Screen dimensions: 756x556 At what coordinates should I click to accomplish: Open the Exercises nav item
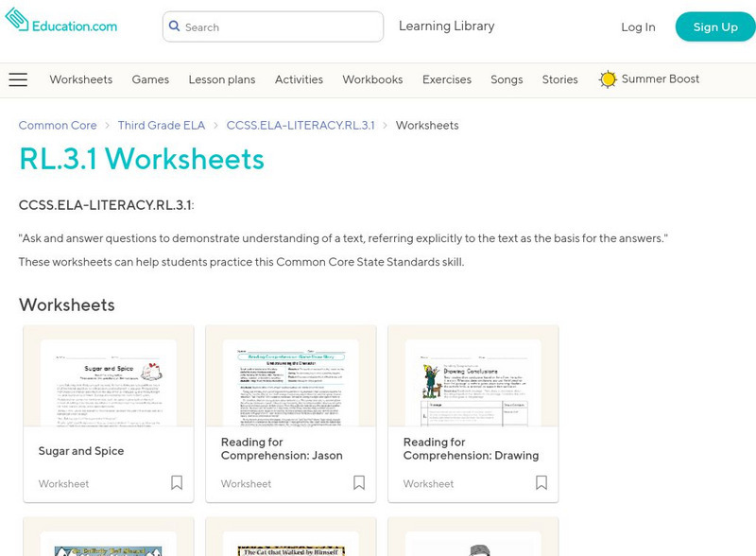[447, 79]
